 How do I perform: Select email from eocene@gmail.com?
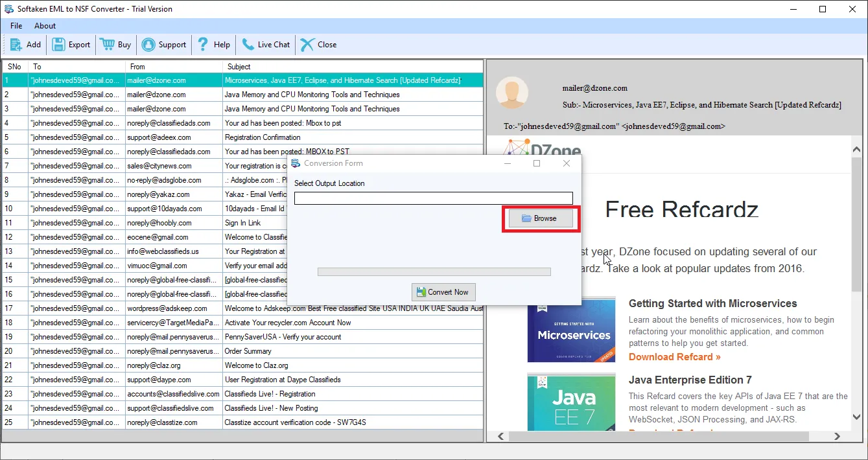point(145,237)
